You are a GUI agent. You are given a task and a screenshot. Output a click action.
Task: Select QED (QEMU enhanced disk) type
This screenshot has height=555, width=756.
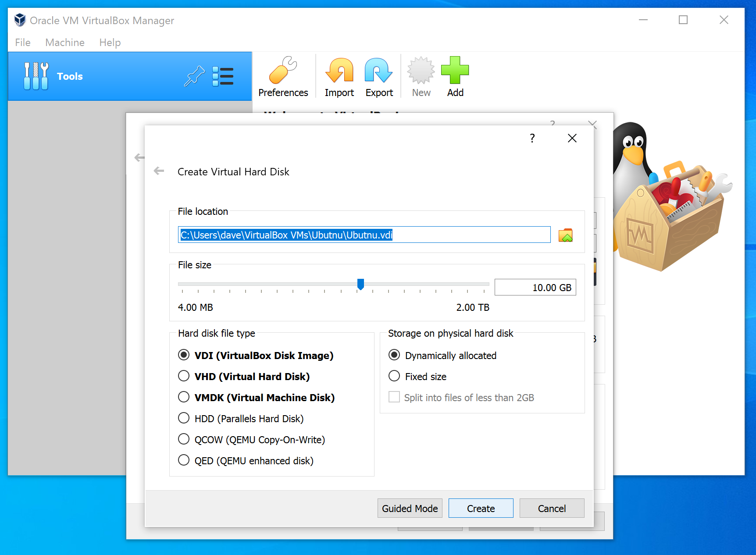(x=246, y=460)
